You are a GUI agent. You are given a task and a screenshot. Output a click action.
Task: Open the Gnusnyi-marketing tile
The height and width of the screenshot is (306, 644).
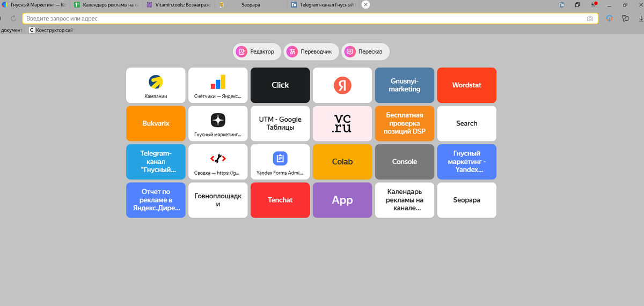[x=405, y=85]
